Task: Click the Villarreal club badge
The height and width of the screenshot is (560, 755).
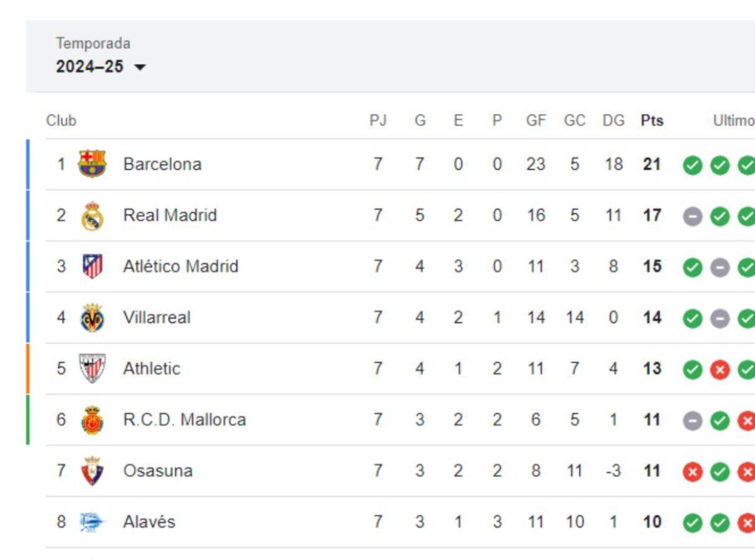Action: pyautogui.click(x=93, y=318)
